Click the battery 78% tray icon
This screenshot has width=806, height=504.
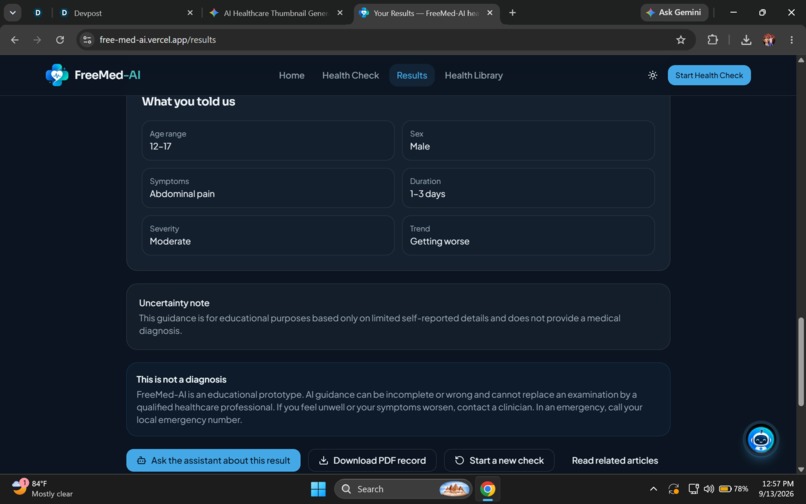733,489
